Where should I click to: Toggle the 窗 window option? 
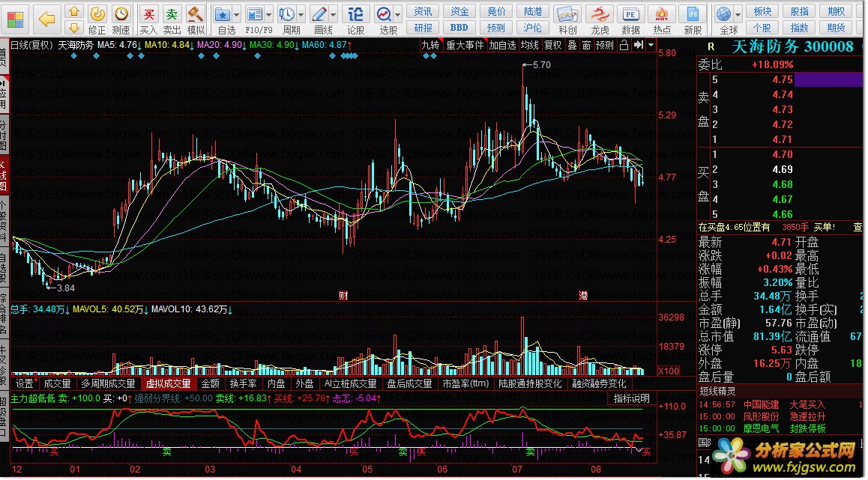[x=586, y=46]
